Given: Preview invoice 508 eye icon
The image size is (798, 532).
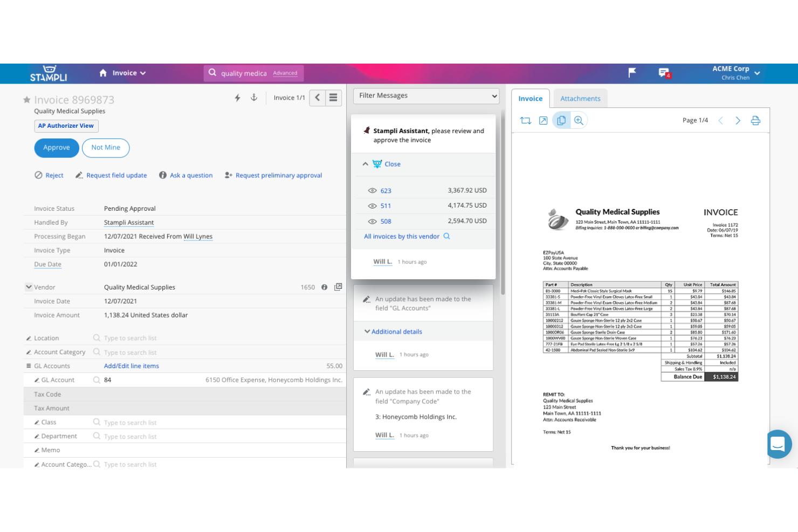Looking at the screenshot, I should pyautogui.click(x=372, y=222).
